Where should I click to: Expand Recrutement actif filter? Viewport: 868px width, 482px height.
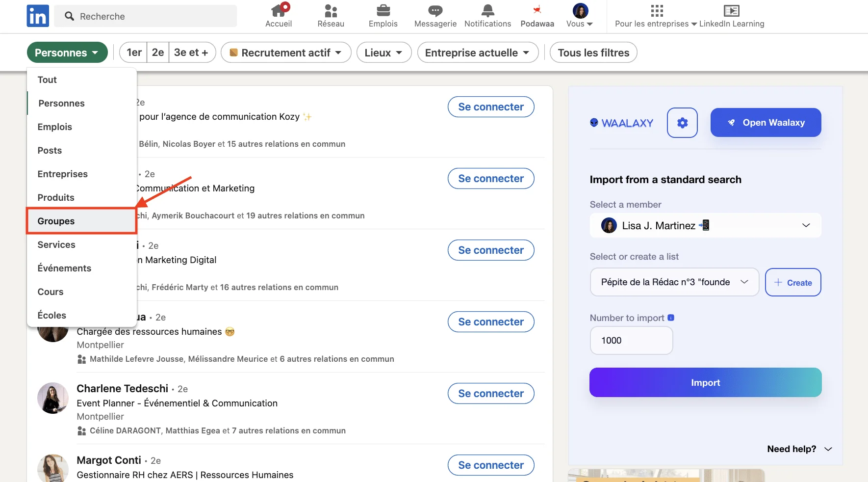[286, 53]
